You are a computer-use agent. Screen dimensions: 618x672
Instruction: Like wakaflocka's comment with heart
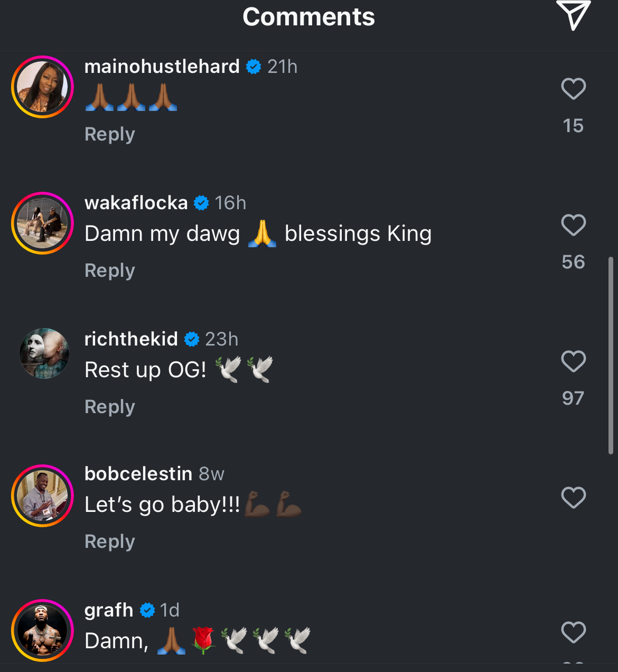(574, 225)
